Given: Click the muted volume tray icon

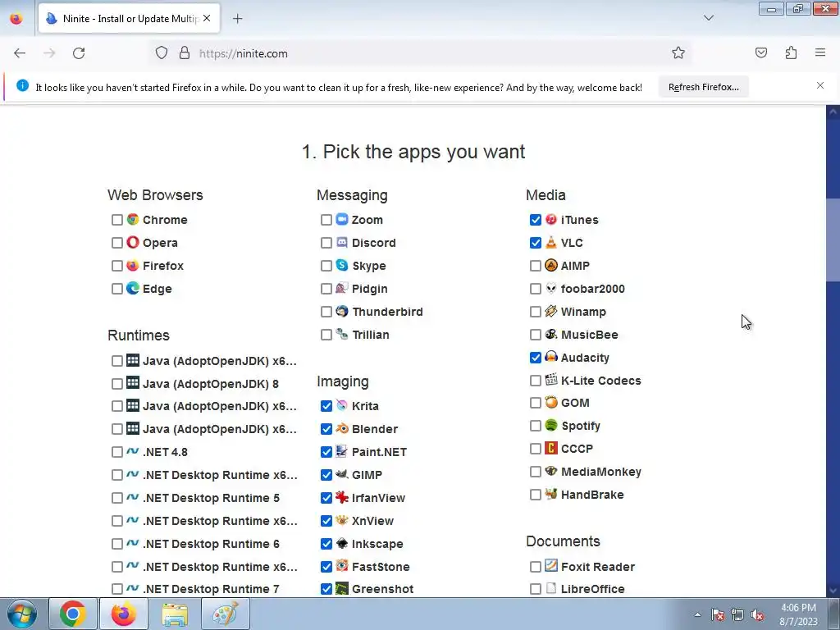Looking at the screenshot, I should 757,615.
